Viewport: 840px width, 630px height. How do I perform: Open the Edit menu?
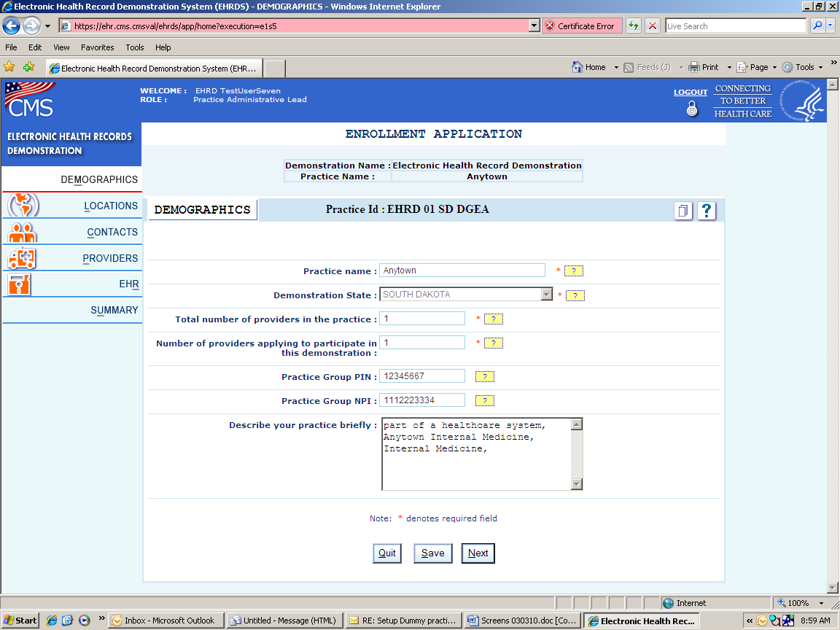tap(35, 47)
